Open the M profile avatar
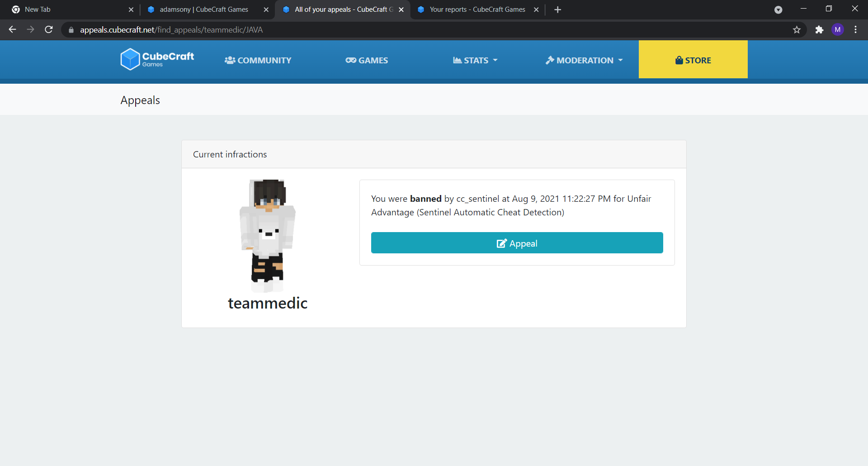 838,30
